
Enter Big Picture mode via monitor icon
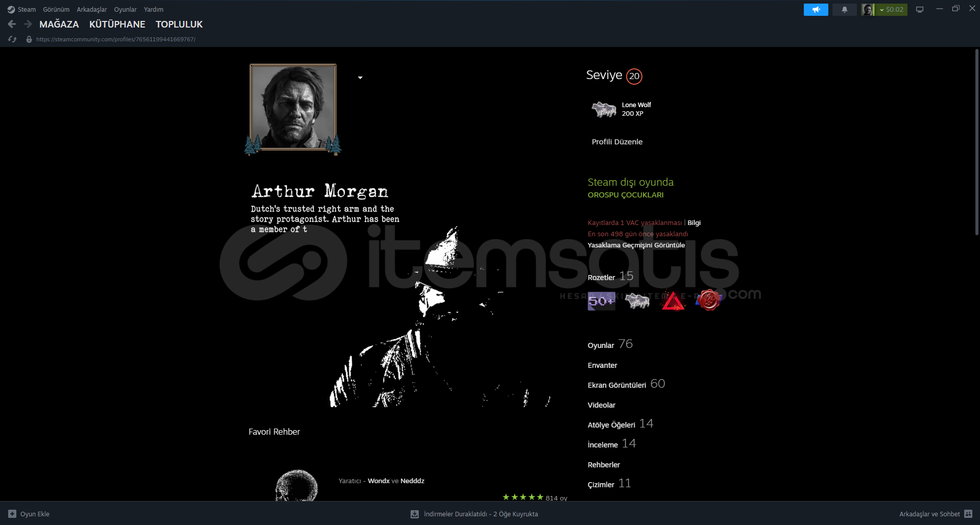pyautogui.click(x=920, y=10)
